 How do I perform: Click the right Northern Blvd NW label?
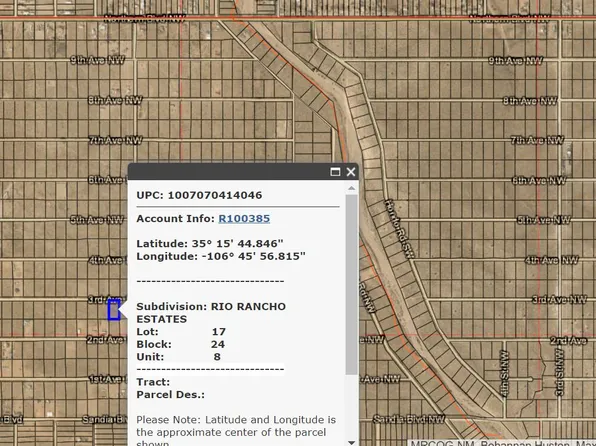click(509, 18)
